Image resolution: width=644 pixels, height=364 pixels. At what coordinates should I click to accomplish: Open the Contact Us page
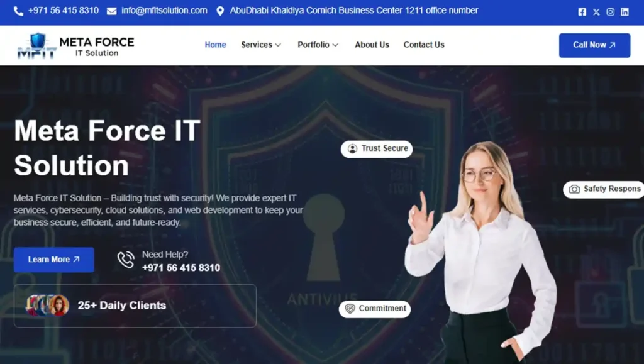424,45
